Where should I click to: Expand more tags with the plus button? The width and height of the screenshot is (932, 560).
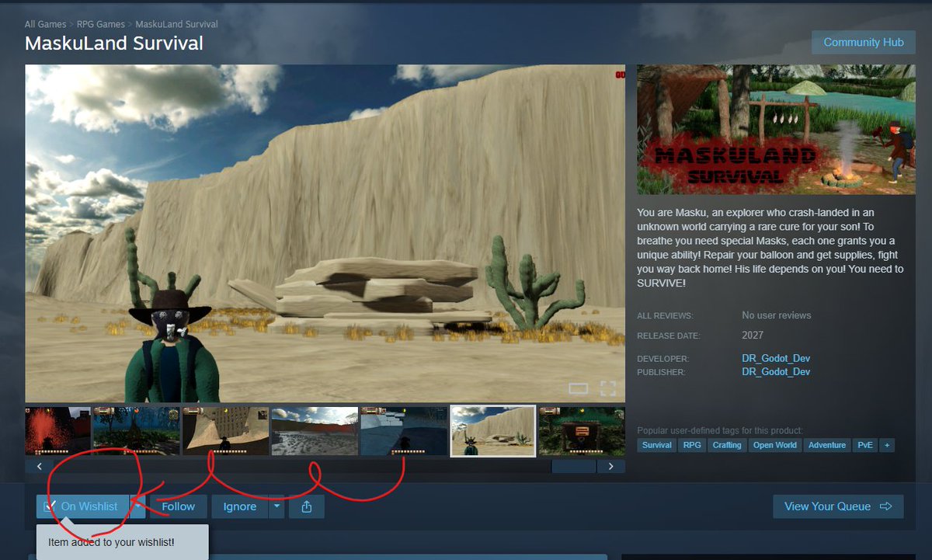887,445
